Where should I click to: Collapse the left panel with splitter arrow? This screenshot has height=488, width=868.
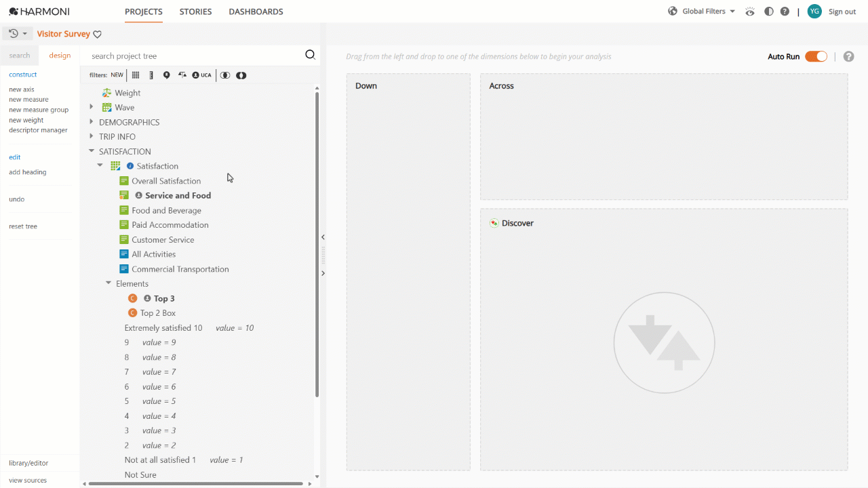pyautogui.click(x=323, y=237)
